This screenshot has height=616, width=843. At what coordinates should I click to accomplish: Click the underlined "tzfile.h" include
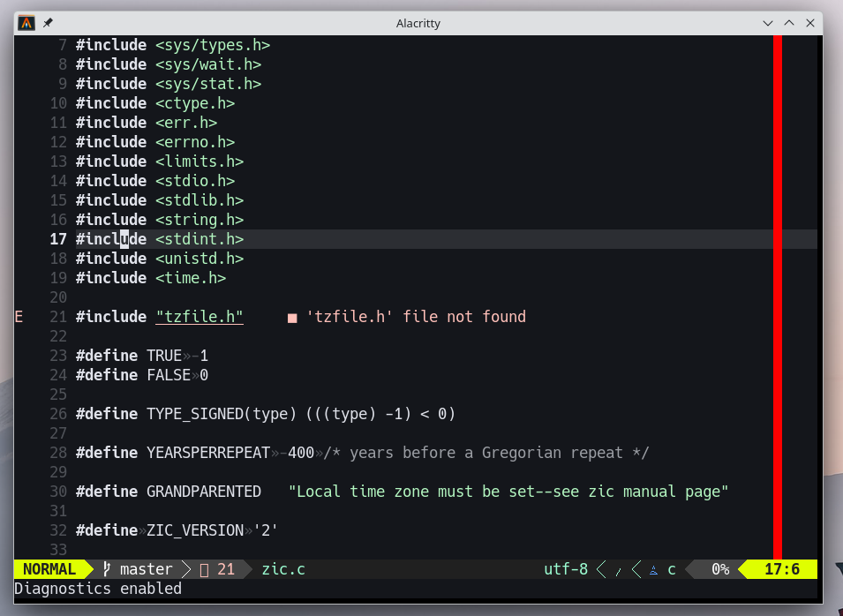click(199, 317)
